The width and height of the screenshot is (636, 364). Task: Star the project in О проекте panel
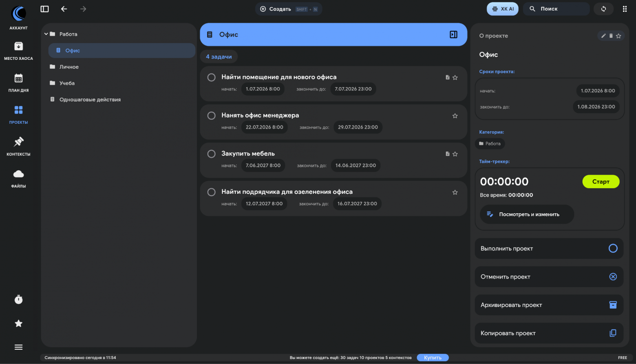618,36
